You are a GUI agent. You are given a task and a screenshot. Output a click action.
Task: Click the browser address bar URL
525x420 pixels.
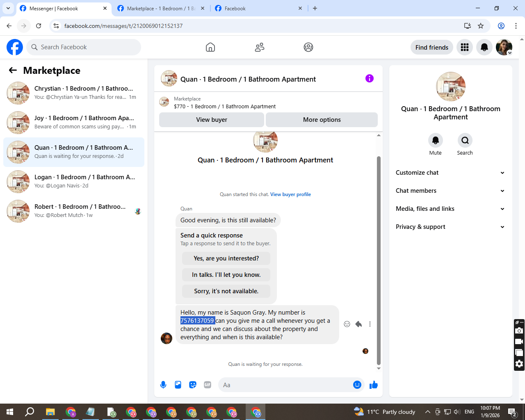coord(123,26)
